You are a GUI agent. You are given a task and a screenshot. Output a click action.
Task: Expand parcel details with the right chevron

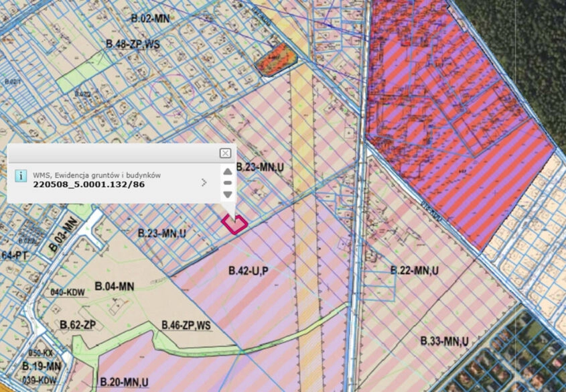click(x=204, y=182)
